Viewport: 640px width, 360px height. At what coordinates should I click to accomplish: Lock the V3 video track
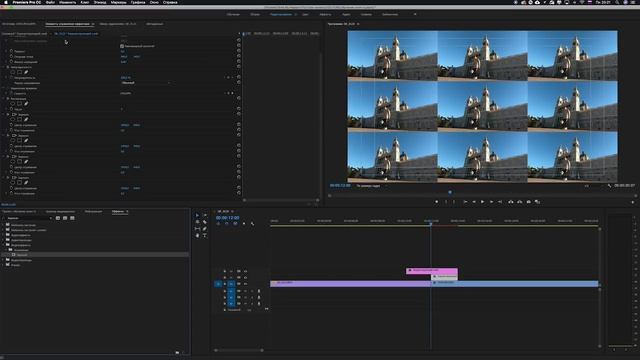pos(224,271)
